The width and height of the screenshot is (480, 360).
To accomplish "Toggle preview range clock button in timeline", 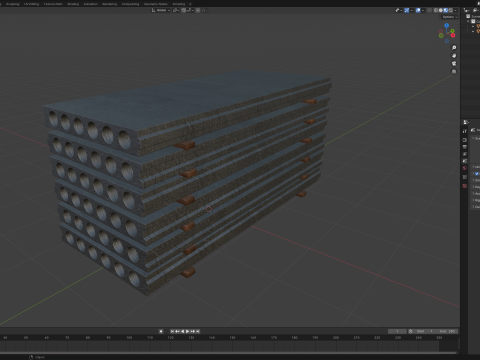I will (411, 331).
